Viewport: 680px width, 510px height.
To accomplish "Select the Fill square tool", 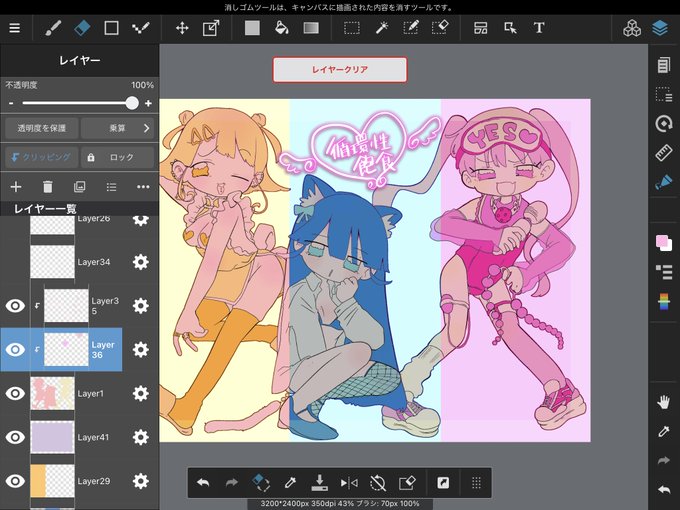I will (x=252, y=28).
